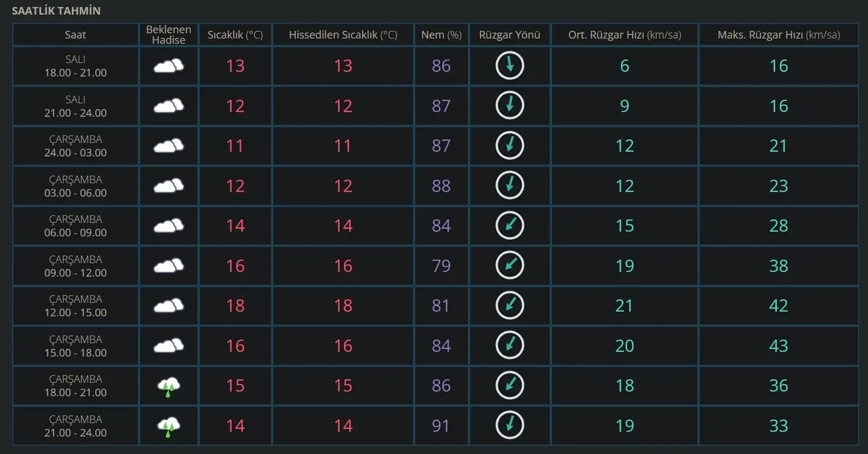Viewport: 868px width, 454px height.
Task: Click the Beklenen Hadise column header
Action: 169,35
